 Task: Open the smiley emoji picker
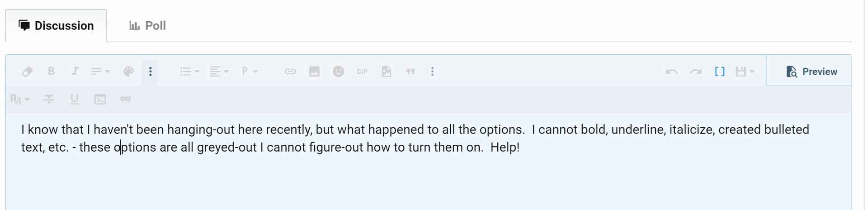(x=338, y=72)
